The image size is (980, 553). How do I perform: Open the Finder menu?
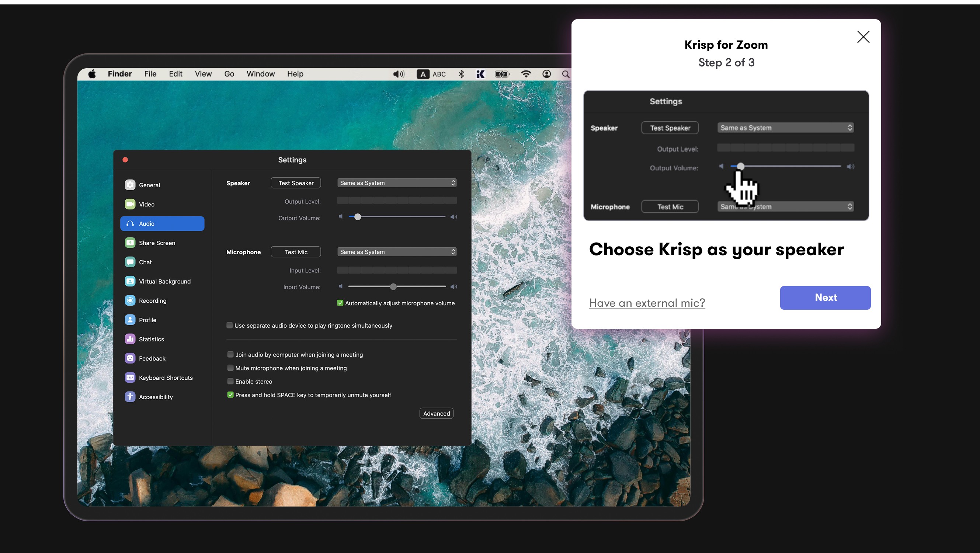pos(120,74)
